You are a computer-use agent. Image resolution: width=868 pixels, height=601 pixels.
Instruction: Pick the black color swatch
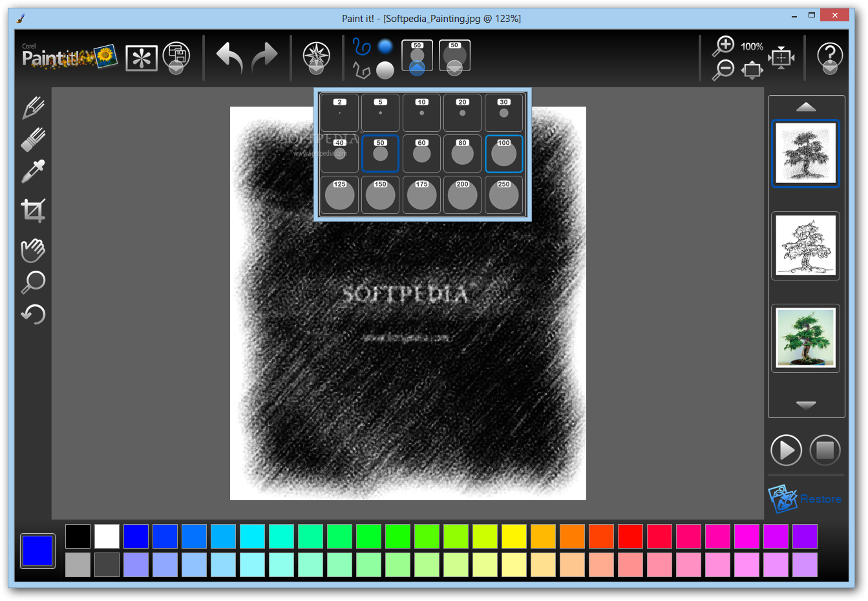(78, 536)
